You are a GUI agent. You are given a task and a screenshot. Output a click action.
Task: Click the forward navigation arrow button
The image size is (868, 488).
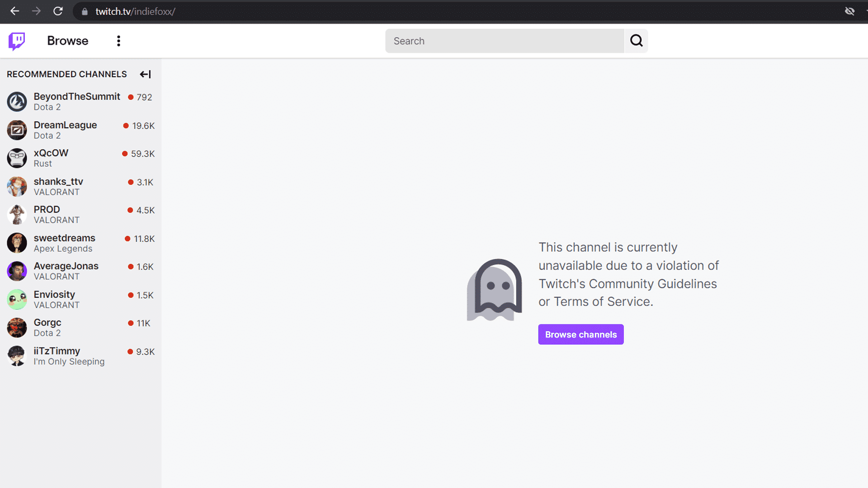[37, 12]
